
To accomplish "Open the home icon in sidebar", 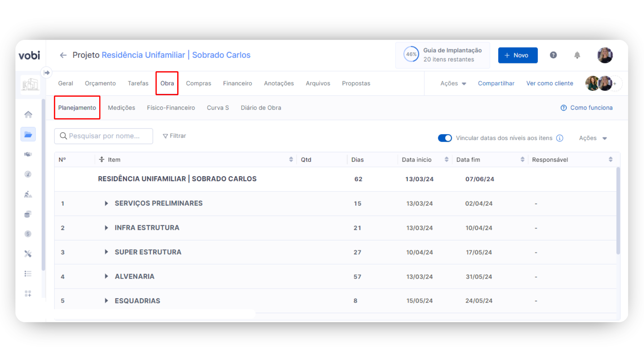I will point(28,115).
